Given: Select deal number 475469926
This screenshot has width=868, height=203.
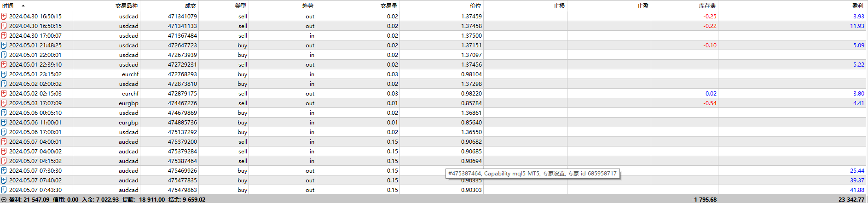Looking at the screenshot, I should pos(182,170).
